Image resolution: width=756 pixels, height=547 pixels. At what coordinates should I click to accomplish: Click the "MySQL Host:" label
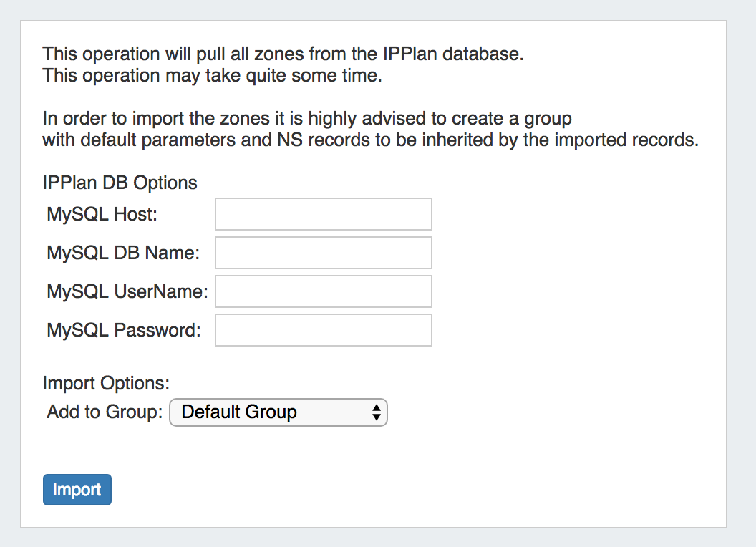pyautogui.click(x=103, y=214)
